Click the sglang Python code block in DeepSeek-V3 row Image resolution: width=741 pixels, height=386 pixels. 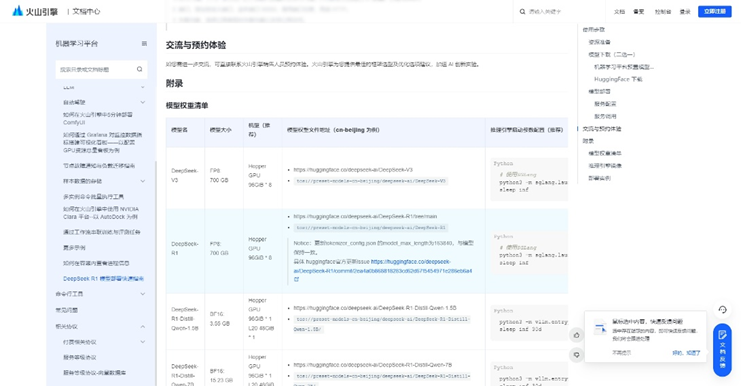click(x=529, y=180)
